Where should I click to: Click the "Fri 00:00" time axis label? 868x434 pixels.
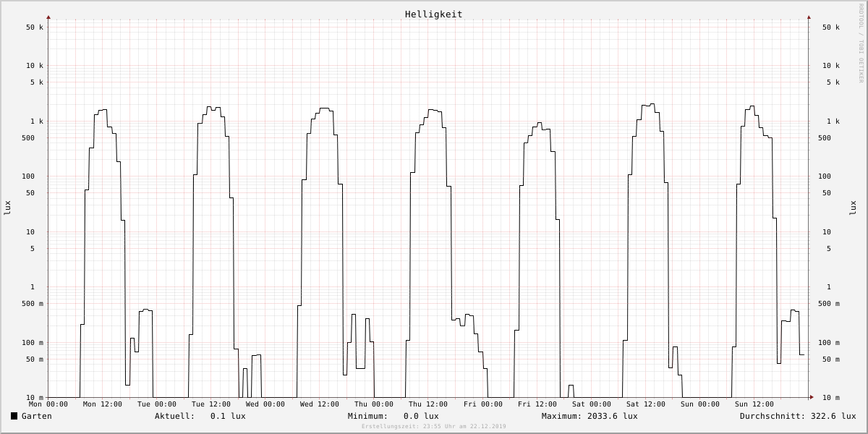coord(483,404)
